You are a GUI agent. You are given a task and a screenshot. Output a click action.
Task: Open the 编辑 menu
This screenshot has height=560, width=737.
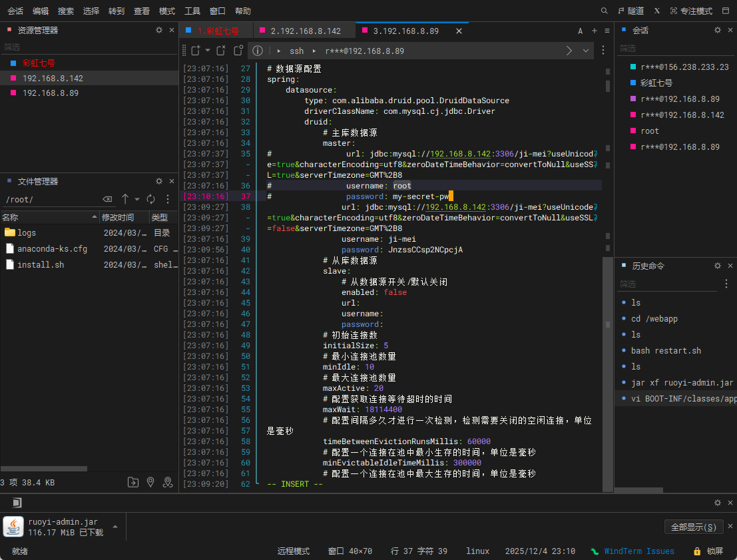click(x=41, y=11)
